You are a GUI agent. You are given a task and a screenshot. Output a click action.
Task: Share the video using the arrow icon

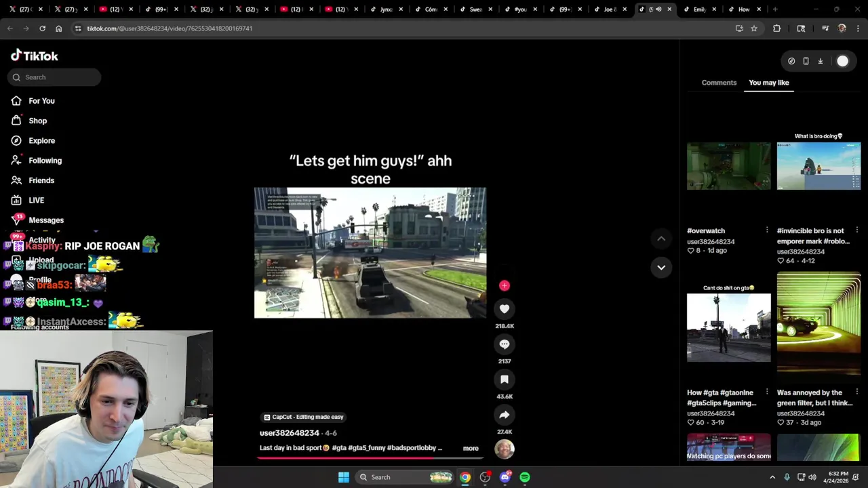[504, 415]
